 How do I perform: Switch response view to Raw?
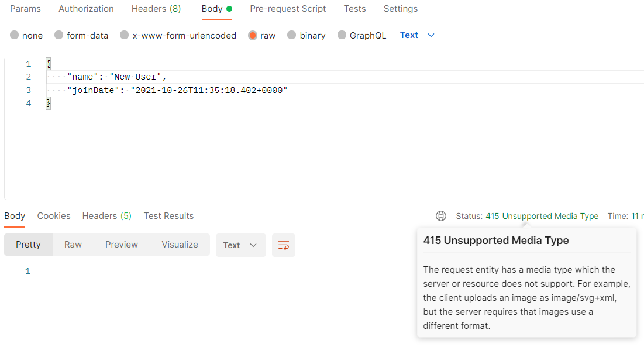[x=73, y=245]
